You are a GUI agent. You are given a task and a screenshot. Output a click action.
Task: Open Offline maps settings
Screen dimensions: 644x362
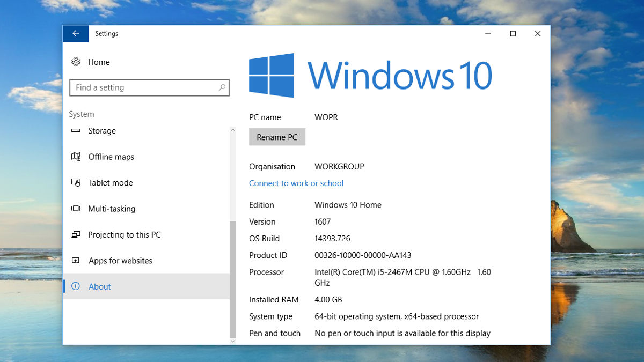(146, 157)
